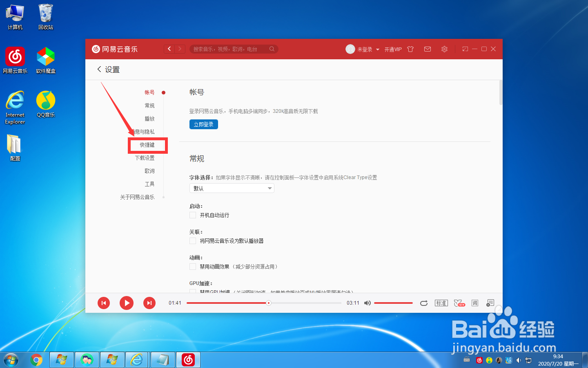
Task: Click the user avatar icon beside 未登录
Action: click(x=350, y=49)
